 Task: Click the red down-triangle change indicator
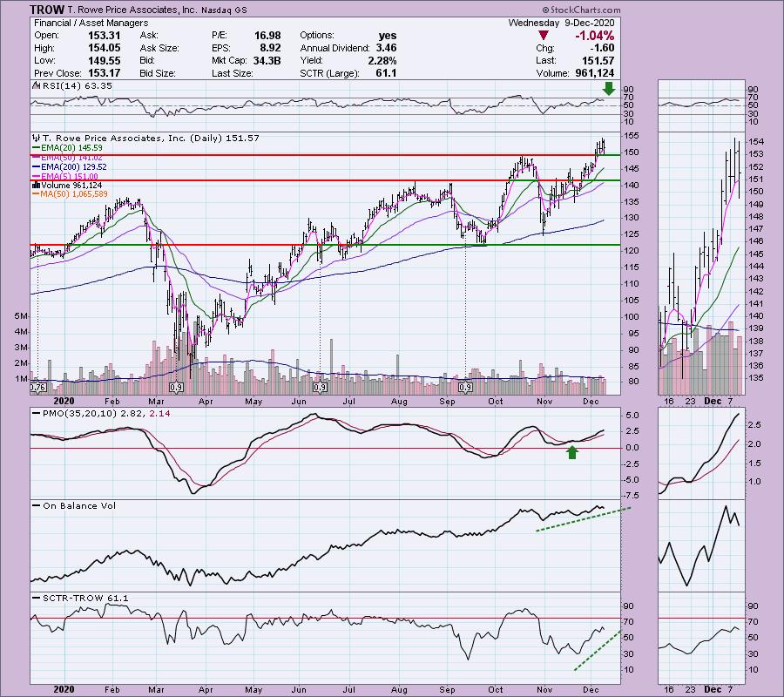(544, 36)
